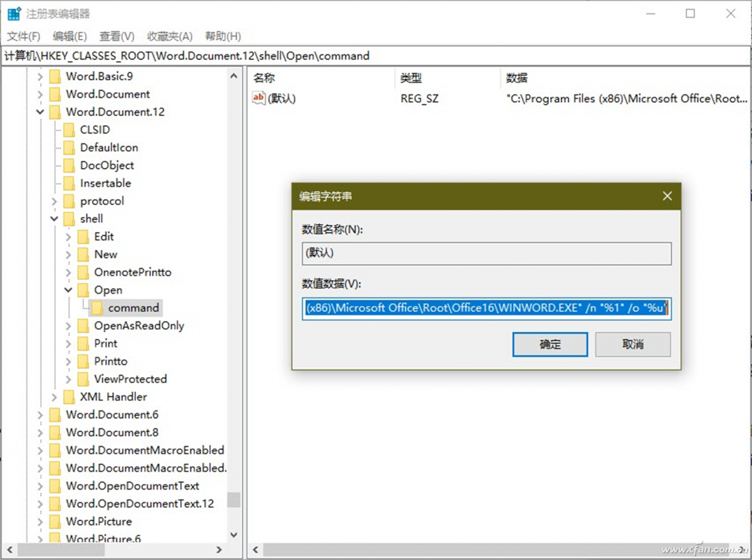Select the (默认) string value icon
This screenshot has width=752, height=560.
click(x=259, y=98)
